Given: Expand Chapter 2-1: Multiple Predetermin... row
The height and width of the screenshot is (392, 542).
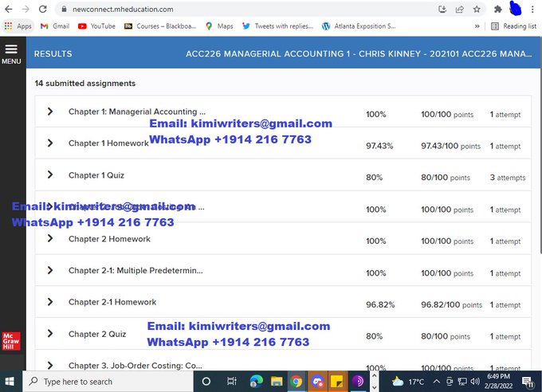Looking at the screenshot, I should point(50,270).
